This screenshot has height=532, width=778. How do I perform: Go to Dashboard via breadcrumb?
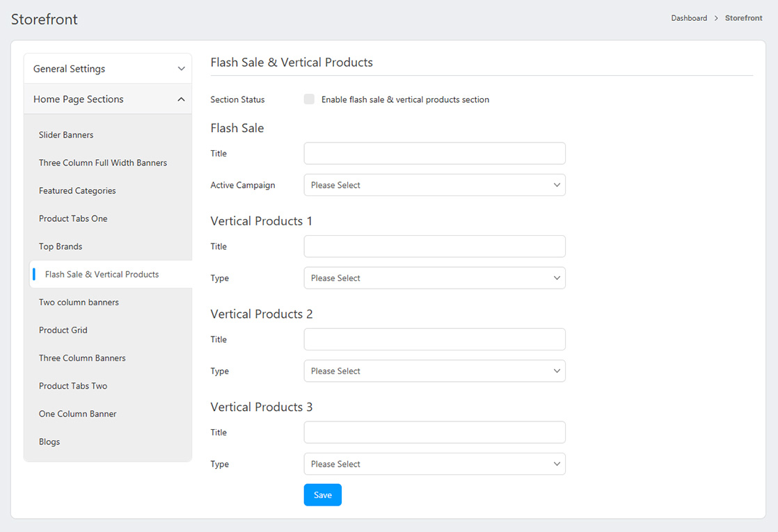click(x=688, y=18)
